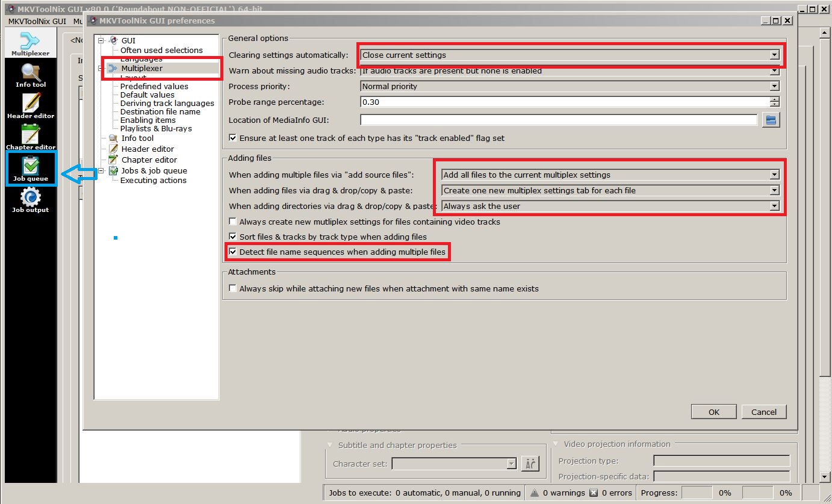832x504 pixels.
Task: Collapse the Multiplexer tree node
Action: pos(101,68)
